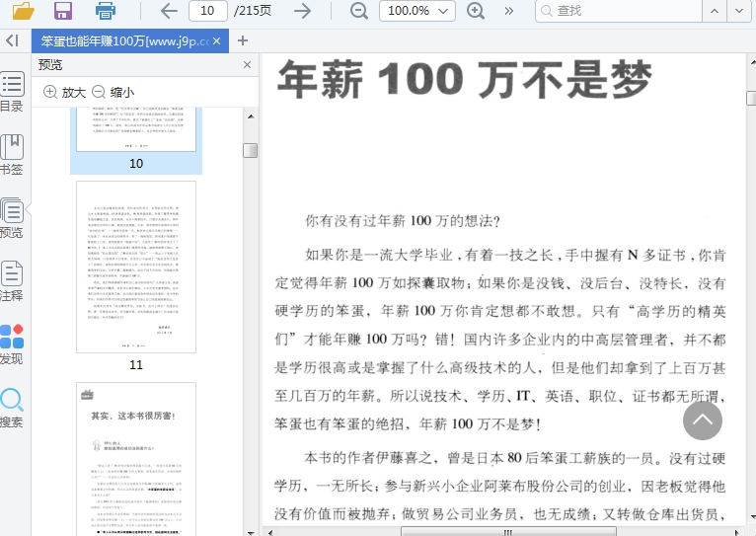Viewport: 756px width, 536px height.
Task: Expand the zoom percentage 100.0% dropdown
Action: coord(417,11)
